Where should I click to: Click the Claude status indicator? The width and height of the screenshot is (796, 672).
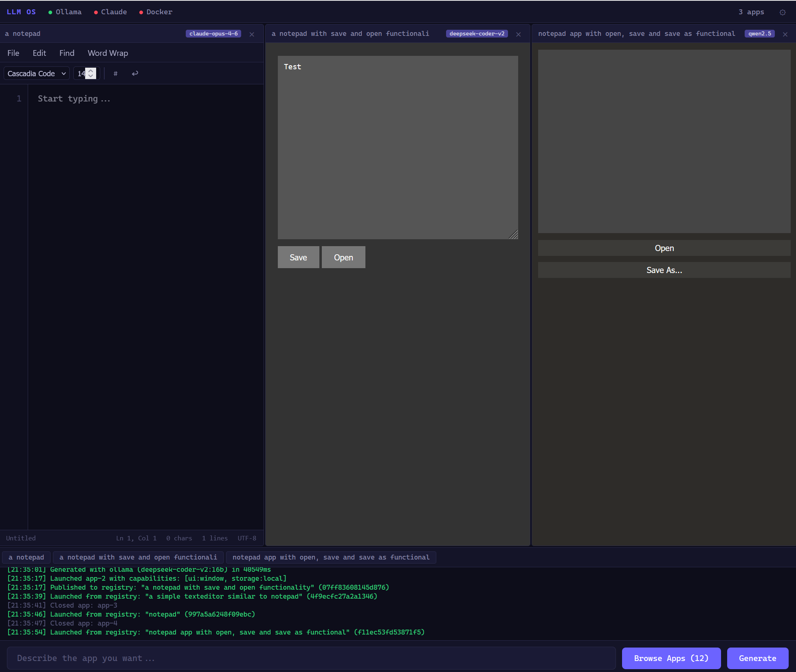tap(110, 12)
